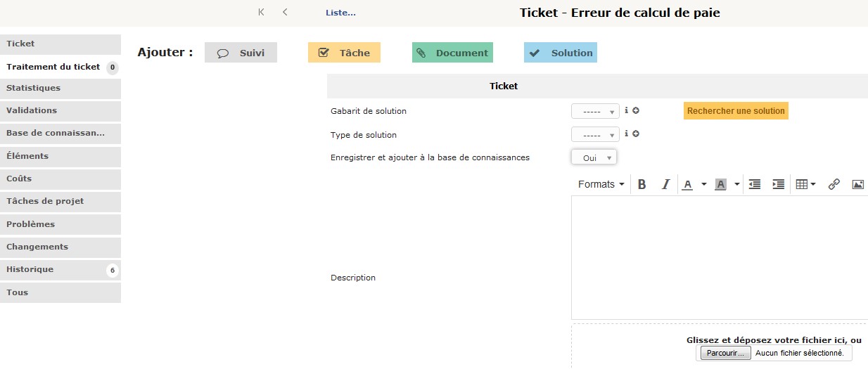Apply the background highlight color
Screen dimensions: 868x369
(x=720, y=184)
